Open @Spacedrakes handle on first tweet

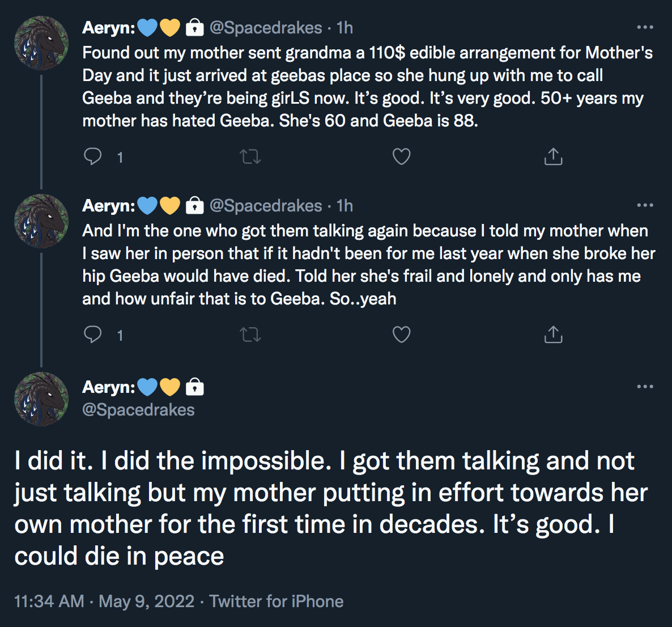pos(266,28)
